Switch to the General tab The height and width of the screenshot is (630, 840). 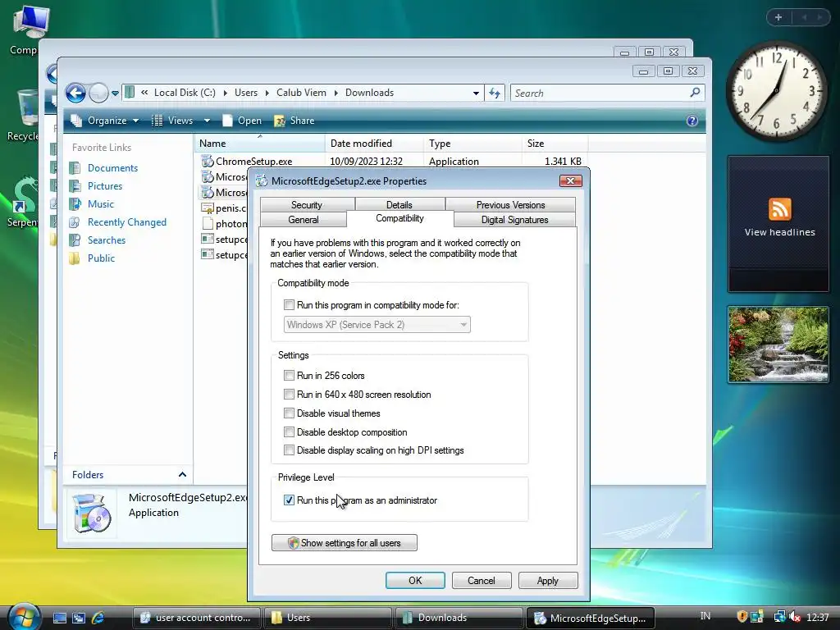[304, 220]
